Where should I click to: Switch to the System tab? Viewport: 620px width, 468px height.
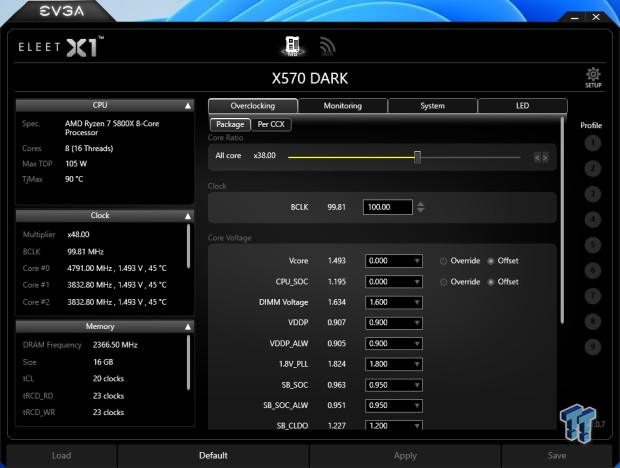point(433,106)
